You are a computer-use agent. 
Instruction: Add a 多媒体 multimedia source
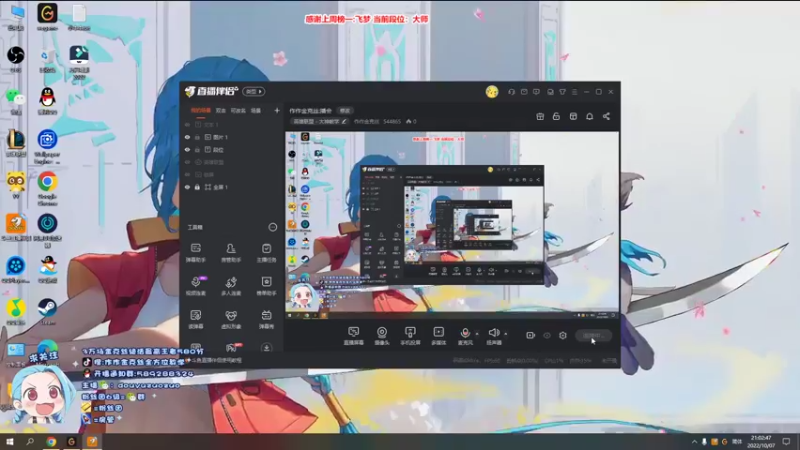438,336
